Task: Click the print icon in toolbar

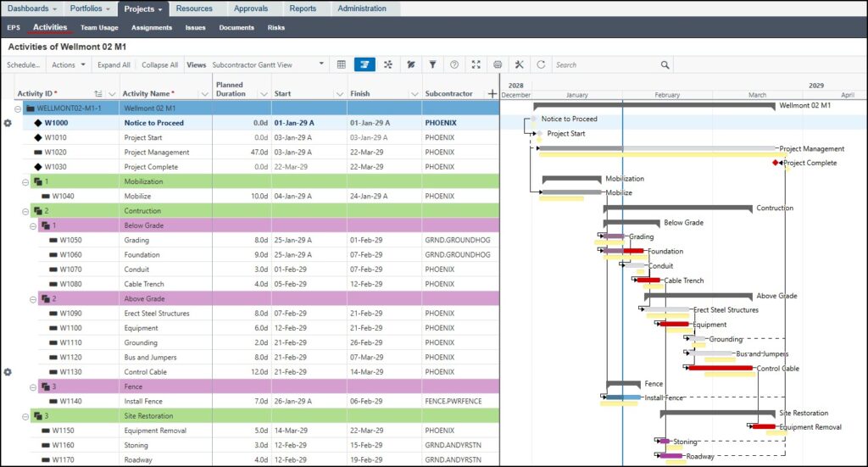Action: coord(498,64)
